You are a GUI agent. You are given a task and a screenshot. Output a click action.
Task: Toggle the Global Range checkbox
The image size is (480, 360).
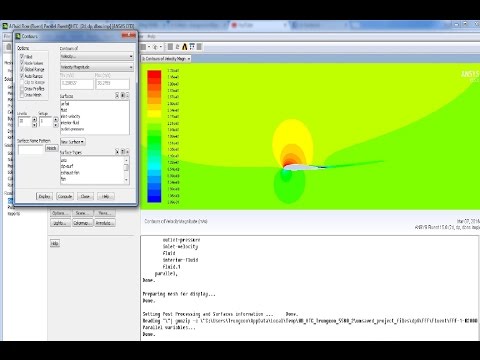(22, 69)
